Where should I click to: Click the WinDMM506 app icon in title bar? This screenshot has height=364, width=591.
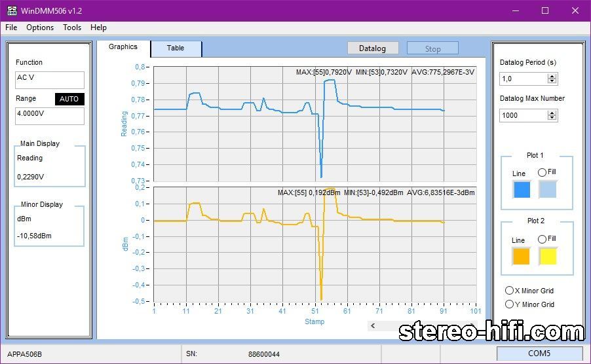(10, 10)
